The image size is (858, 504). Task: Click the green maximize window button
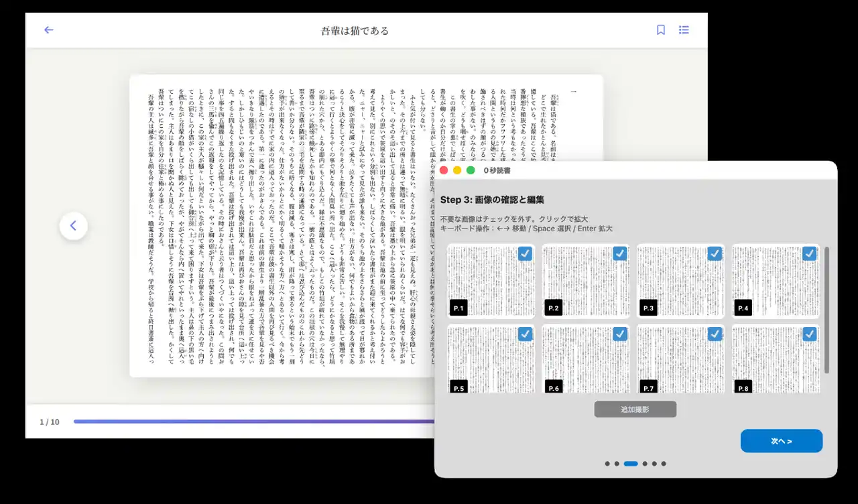coord(471,170)
